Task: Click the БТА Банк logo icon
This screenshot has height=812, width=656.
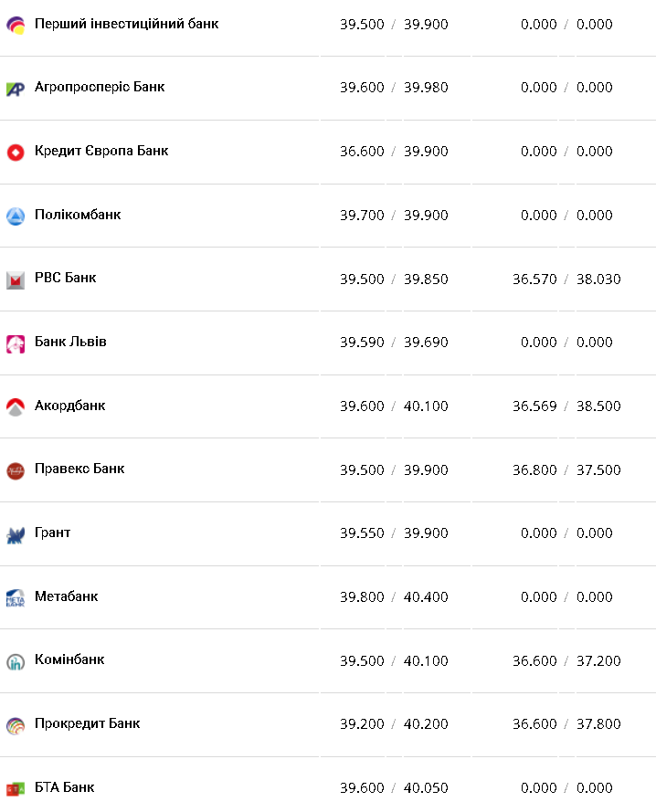Action: tap(15, 788)
